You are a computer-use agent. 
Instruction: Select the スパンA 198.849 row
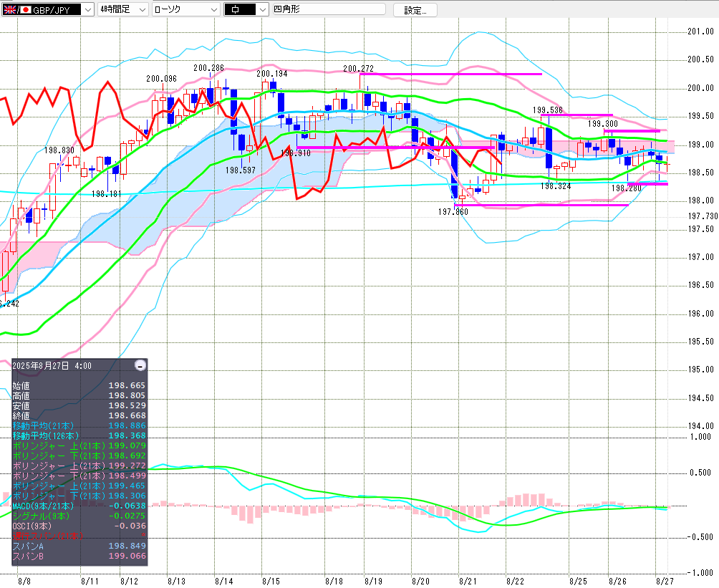(79, 546)
